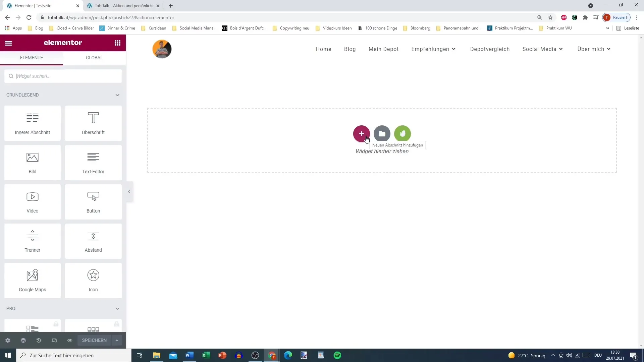Focus the Widget suchen search field
The height and width of the screenshot is (362, 644).
(63, 76)
